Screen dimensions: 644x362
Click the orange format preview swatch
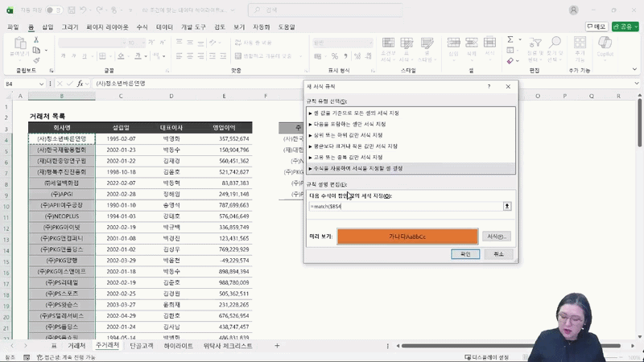[407, 237]
